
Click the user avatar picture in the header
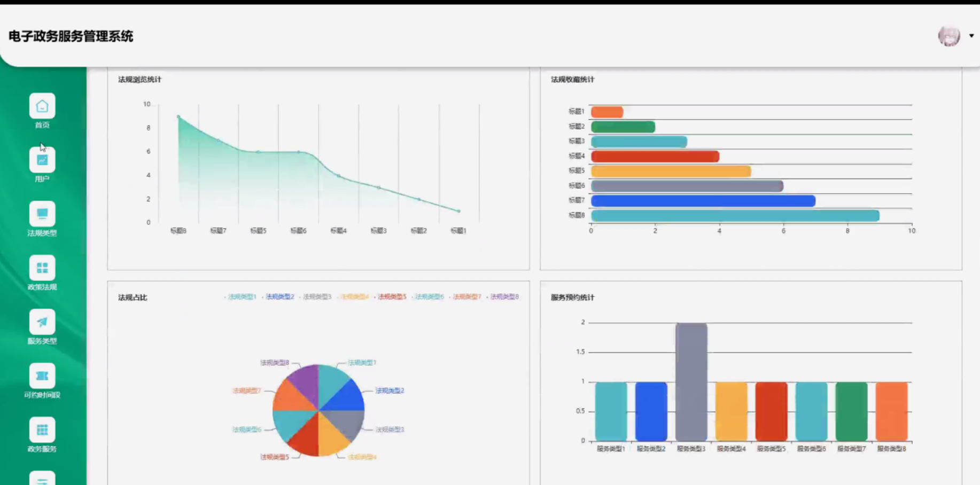click(x=949, y=36)
